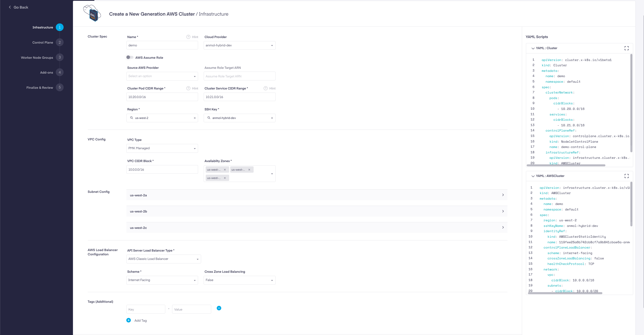Expand YAML Cluster panel to fullscreen
The image size is (644, 335).
coord(626,48)
